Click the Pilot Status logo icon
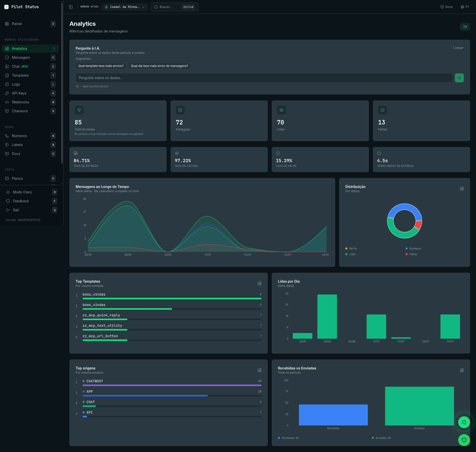 pos(6,7)
